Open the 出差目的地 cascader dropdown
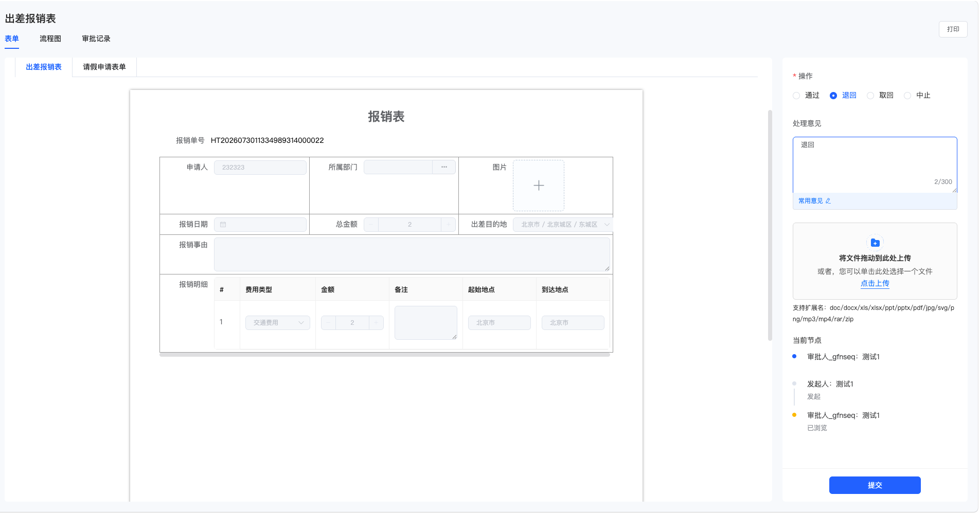This screenshot has width=980, height=514. [x=562, y=225]
